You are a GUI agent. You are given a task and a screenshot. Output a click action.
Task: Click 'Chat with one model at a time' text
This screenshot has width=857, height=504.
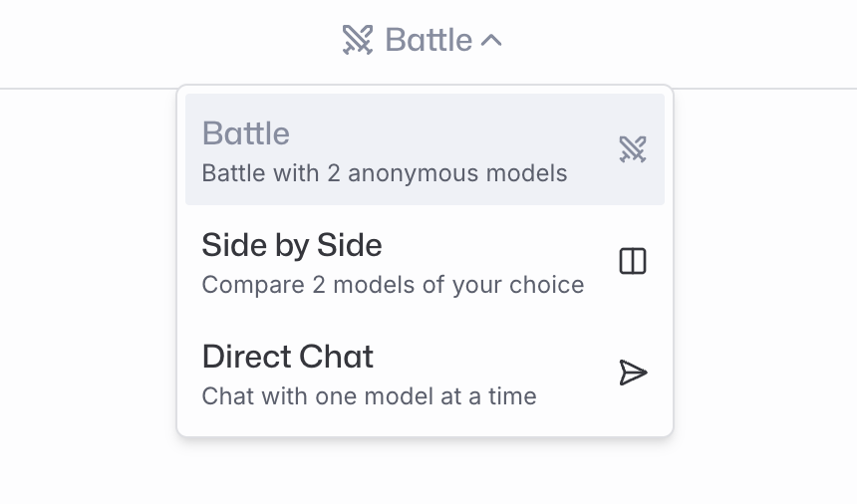tap(369, 396)
